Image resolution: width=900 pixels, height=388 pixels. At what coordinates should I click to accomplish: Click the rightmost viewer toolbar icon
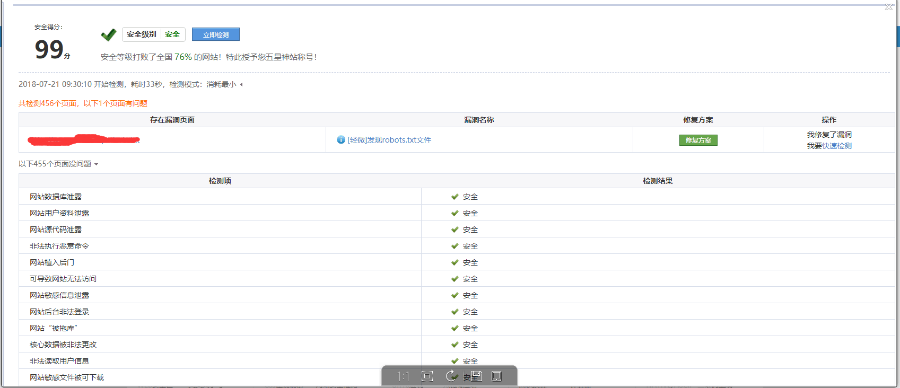tap(497, 377)
